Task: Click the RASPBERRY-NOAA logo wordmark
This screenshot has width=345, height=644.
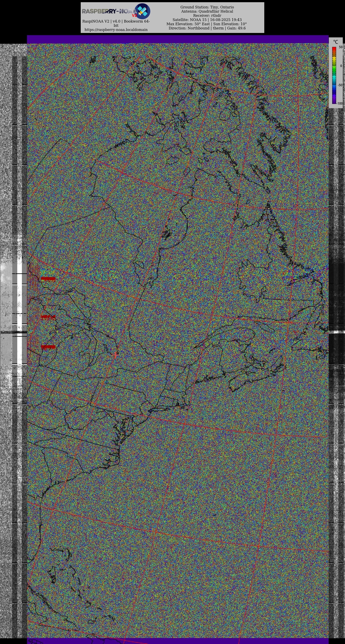Action: coord(109,11)
